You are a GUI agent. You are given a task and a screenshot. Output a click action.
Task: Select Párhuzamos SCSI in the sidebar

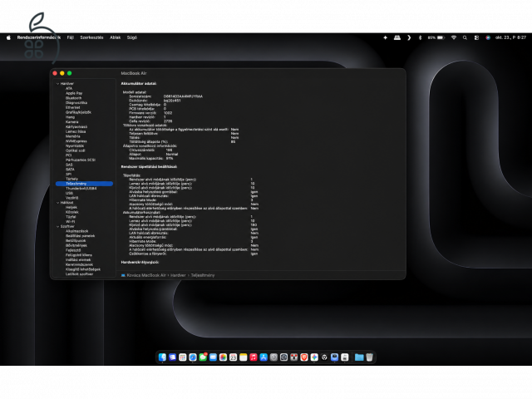[81, 160]
